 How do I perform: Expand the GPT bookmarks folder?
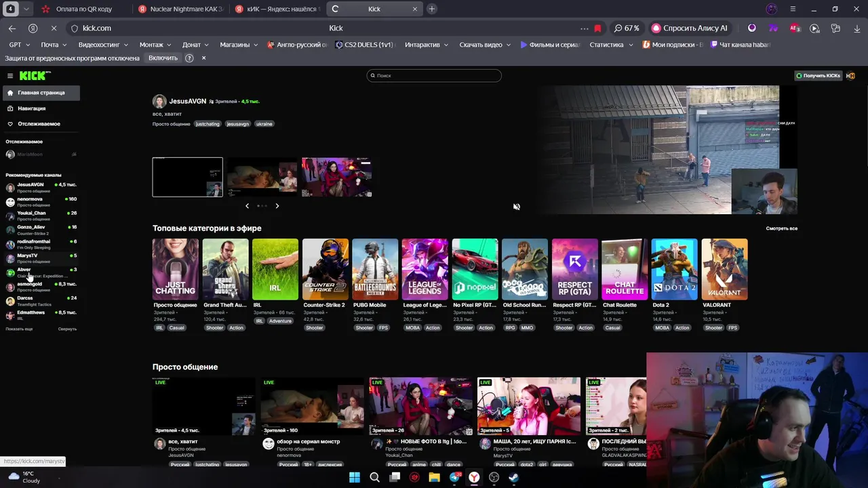[x=19, y=45]
